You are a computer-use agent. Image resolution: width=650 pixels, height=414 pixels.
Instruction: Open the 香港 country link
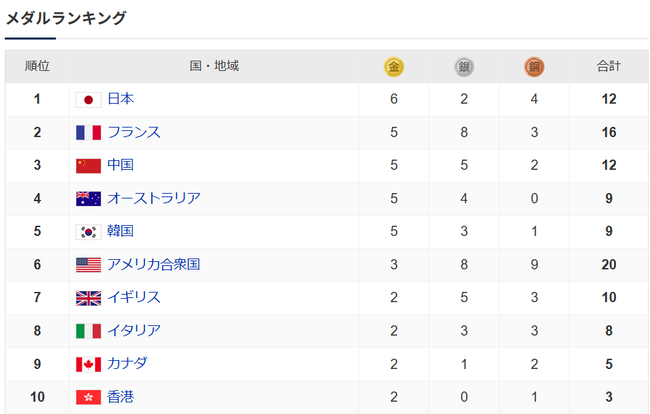click(121, 397)
